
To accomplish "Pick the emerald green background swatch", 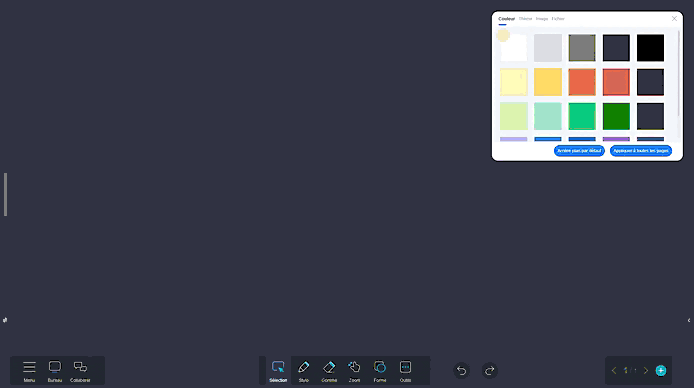I will click(x=582, y=116).
